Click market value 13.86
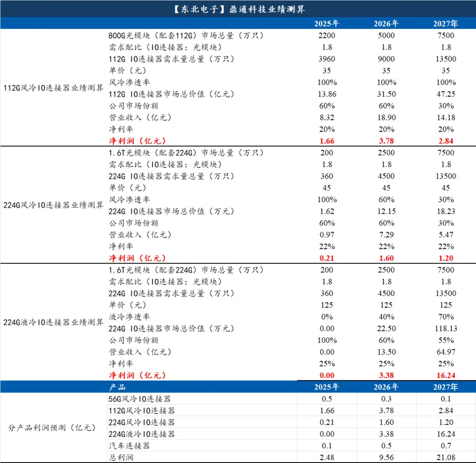The height and width of the screenshot is (463, 476). [327, 94]
